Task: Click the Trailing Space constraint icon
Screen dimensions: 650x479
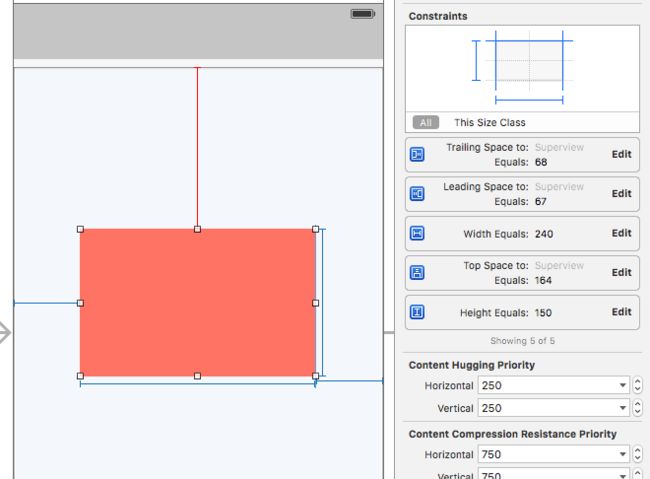Action: coord(417,154)
